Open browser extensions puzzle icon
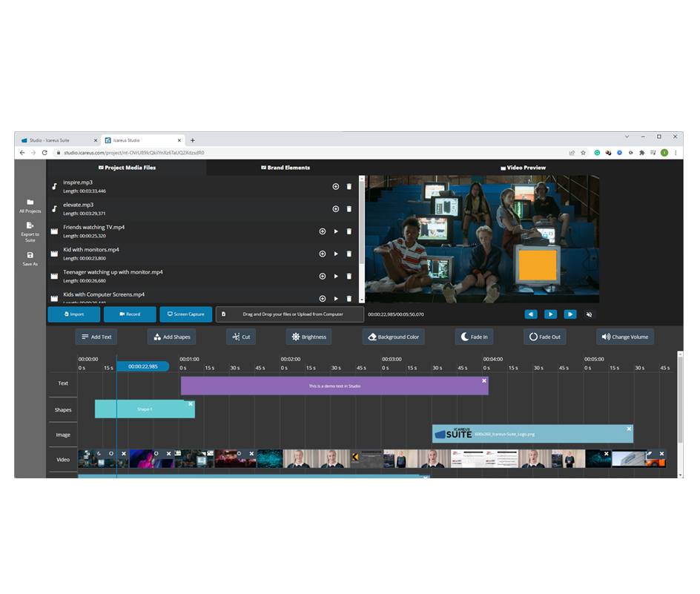The width and height of the screenshot is (700, 594). pyautogui.click(x=641, y=153)
